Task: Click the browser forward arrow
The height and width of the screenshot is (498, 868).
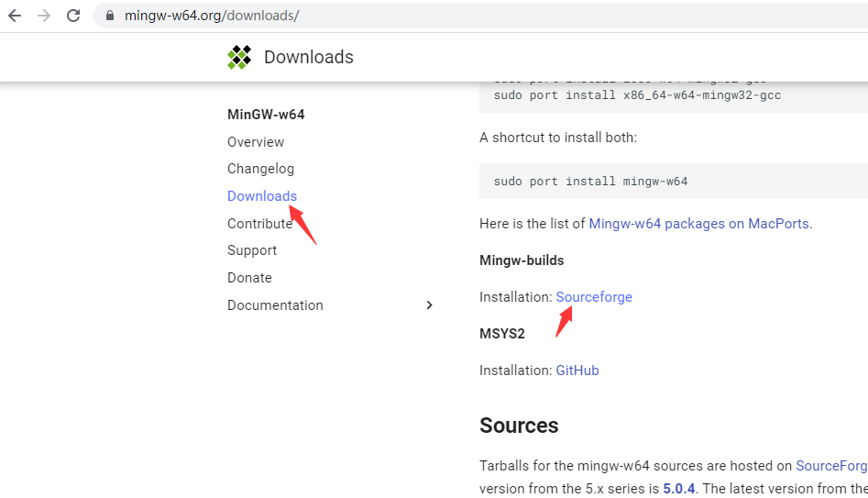Action: point(44,16)
